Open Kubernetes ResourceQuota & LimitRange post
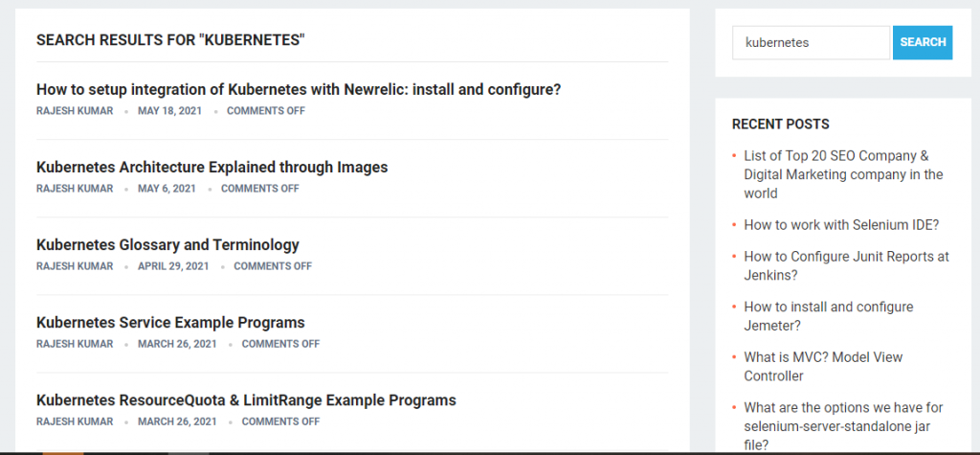This screenshot has width=980, height=455. pyautogui.click(x=246, y=399)
